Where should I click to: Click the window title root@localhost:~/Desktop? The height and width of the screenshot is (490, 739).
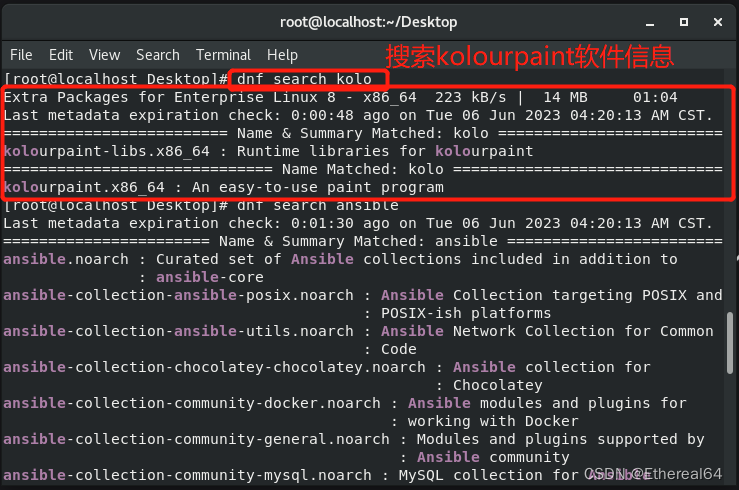point(369,22)
